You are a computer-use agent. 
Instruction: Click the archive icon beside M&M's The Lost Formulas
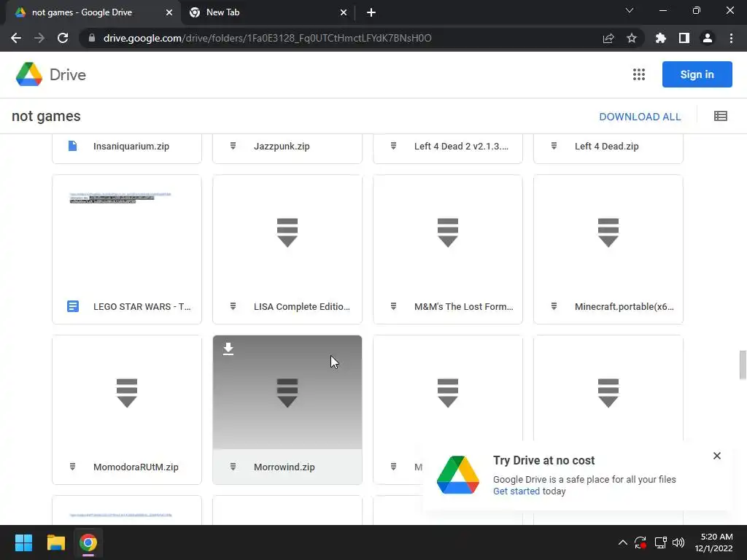393,306
